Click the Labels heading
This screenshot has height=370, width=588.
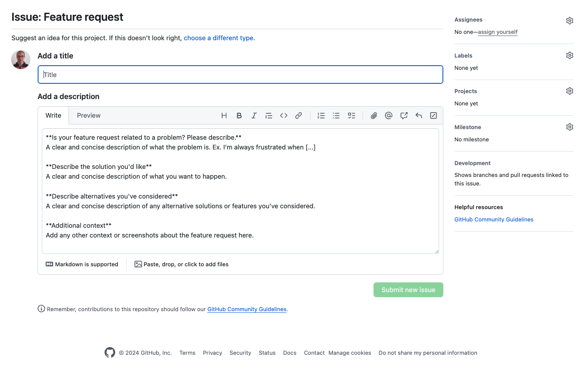coord(463,55)
